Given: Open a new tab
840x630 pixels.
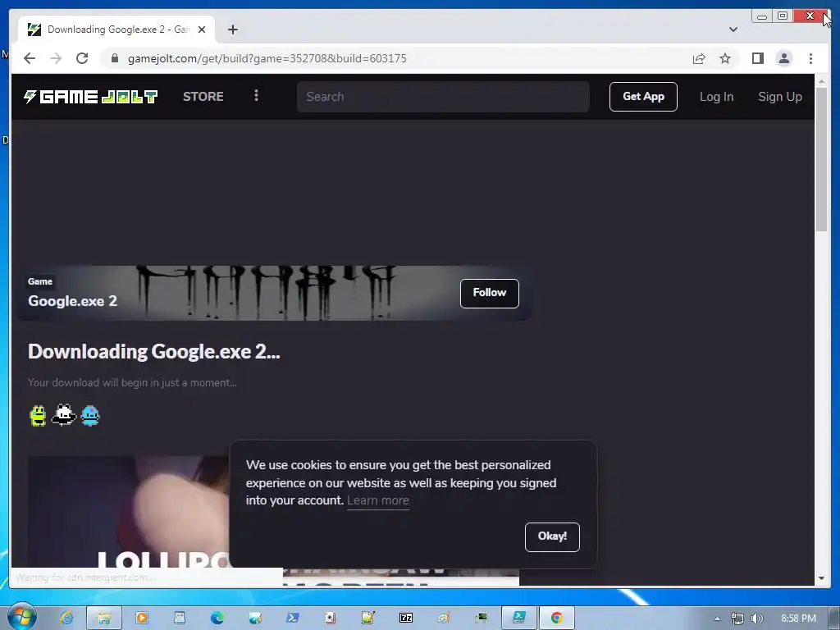Looking at the screenshot, I should coord(232,30).
